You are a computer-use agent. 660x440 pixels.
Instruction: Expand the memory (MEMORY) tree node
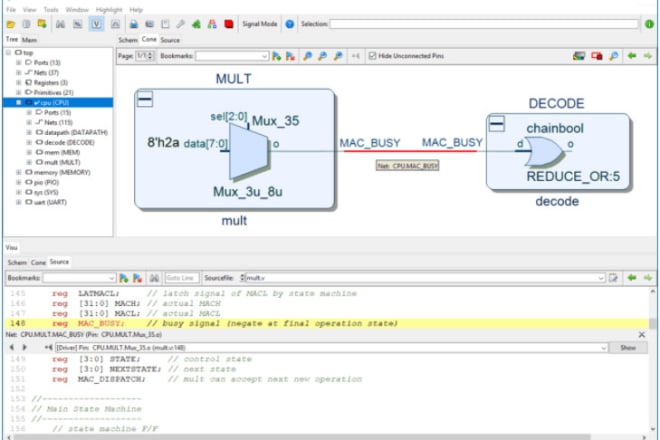pos(19,172)
